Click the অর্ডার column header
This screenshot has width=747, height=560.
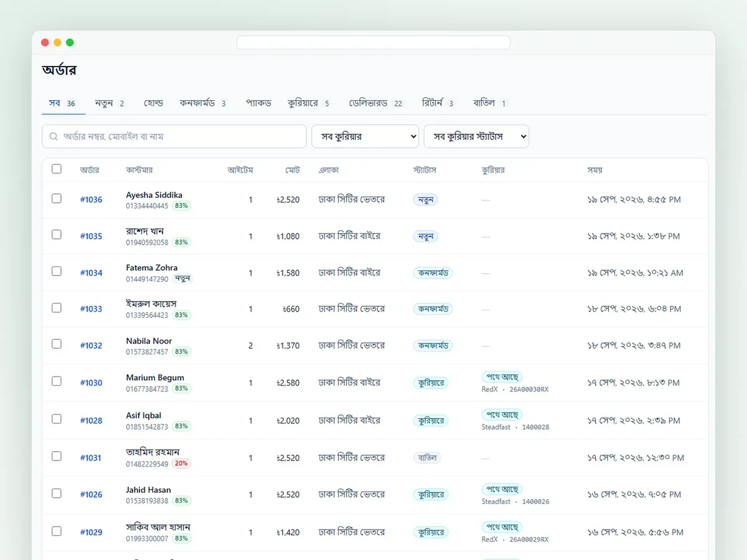pyautogui.click(x=90, y=169)
